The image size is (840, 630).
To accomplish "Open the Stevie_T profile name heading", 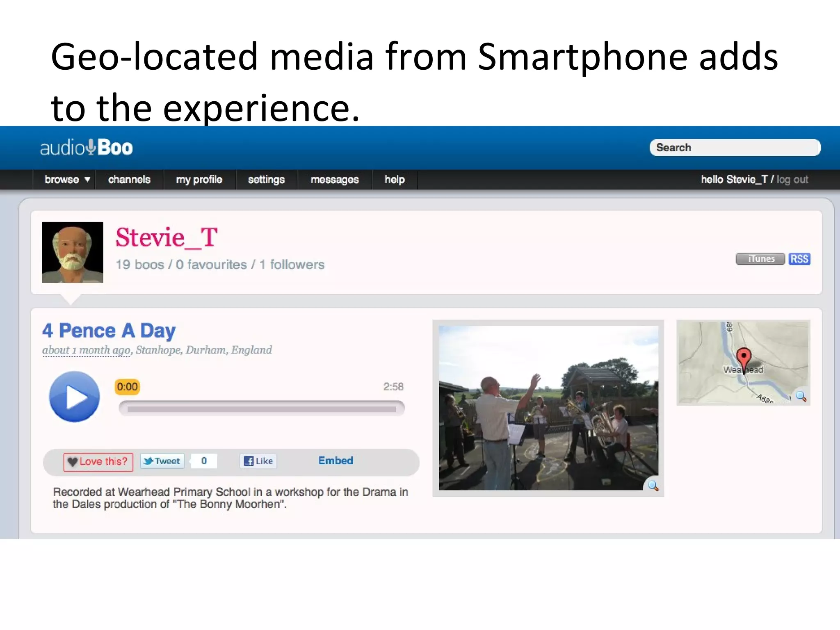I will (x=167, y=237).
